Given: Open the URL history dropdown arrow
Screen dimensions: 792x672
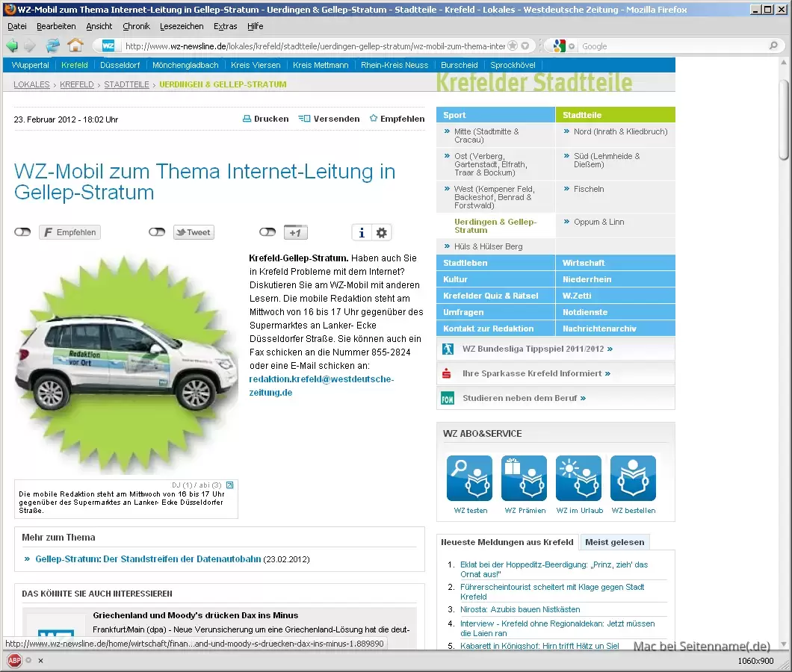Looking at the screenshot, I should 525,46.
